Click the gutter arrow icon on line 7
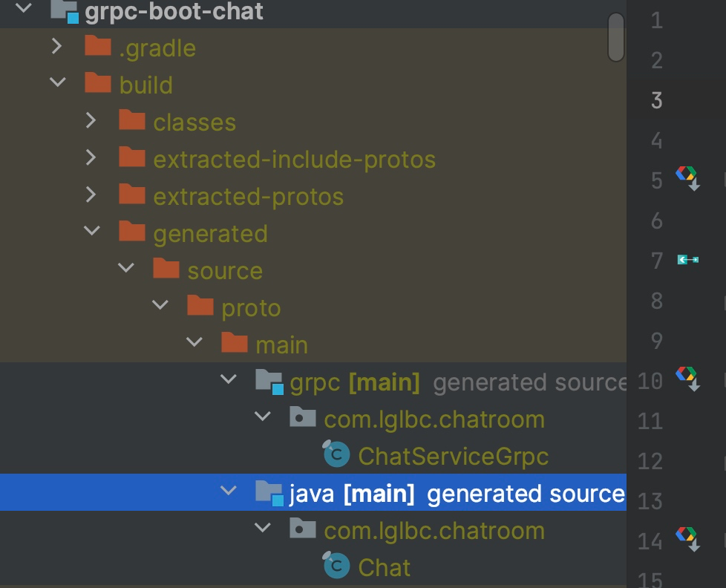Screen dimensions: 726x588 click(x=688, y=259)
